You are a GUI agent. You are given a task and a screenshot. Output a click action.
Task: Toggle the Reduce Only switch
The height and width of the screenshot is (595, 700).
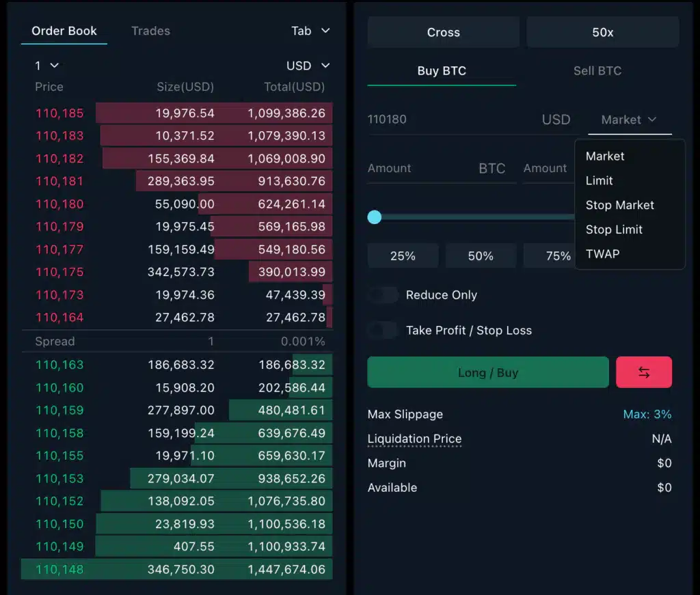[x=383, y=295]
